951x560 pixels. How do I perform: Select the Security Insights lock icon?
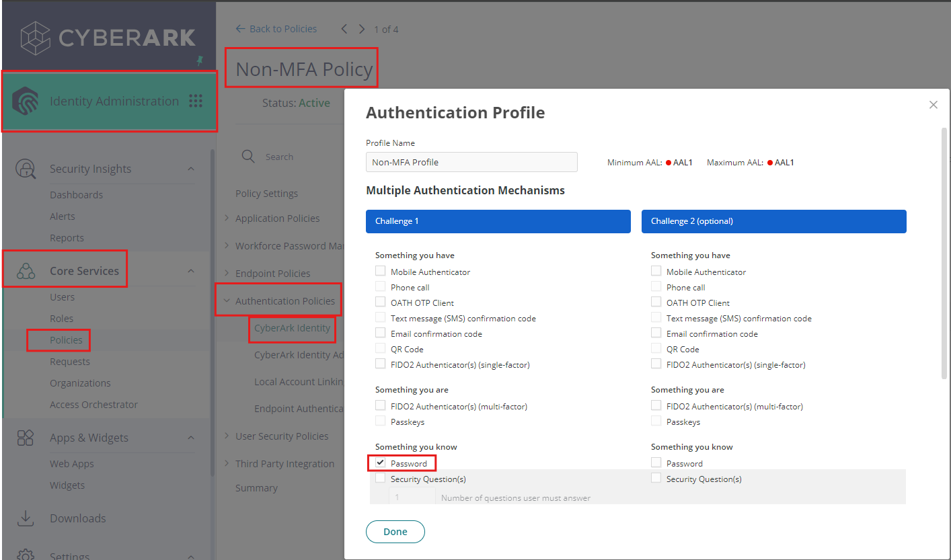pyautogui.click(x=25, y=168)
